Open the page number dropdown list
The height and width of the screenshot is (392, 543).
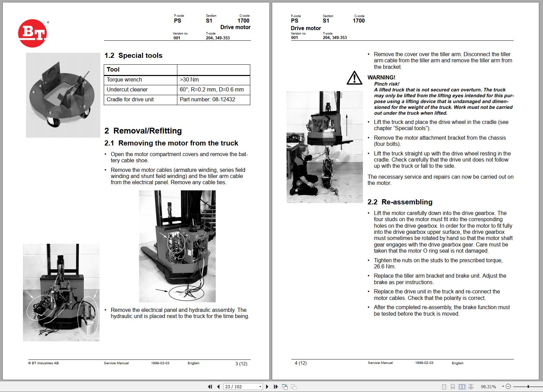(260, 387)
